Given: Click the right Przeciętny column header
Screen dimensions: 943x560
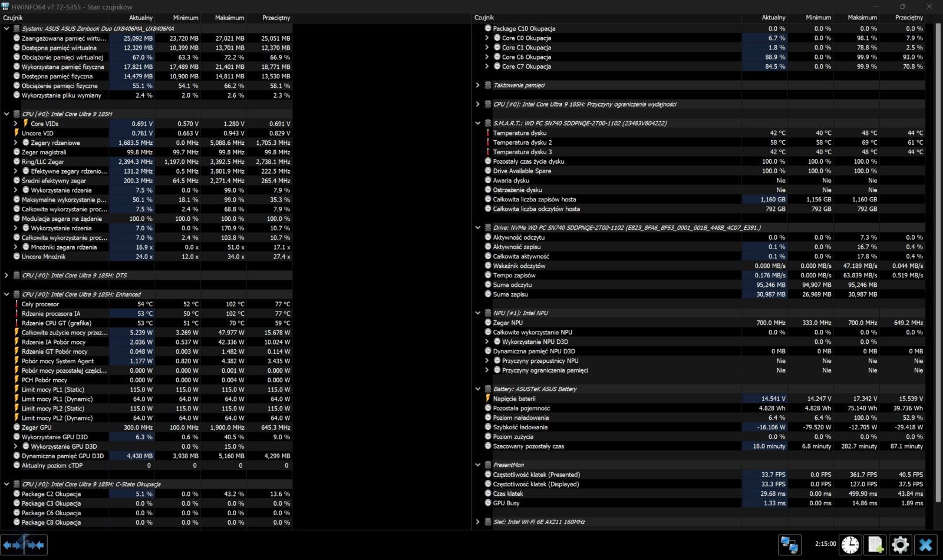Looking at the screenshot, I should click(x=909, y=18).
